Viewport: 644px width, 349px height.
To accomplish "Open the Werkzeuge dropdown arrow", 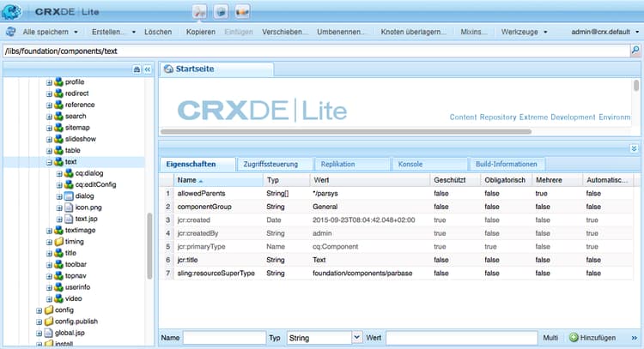I will pyautogui.click(x=545, y=32).
